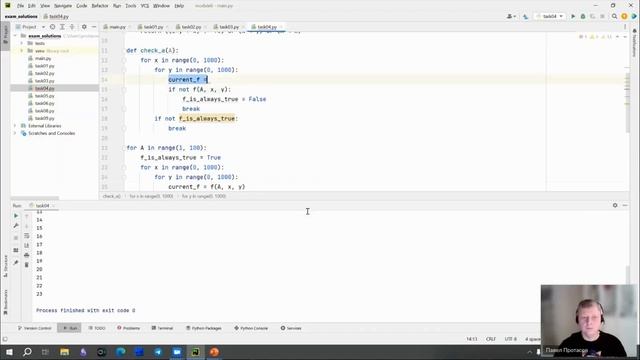Open TODO tool window

pyautogui.click(x=97, y=328)
